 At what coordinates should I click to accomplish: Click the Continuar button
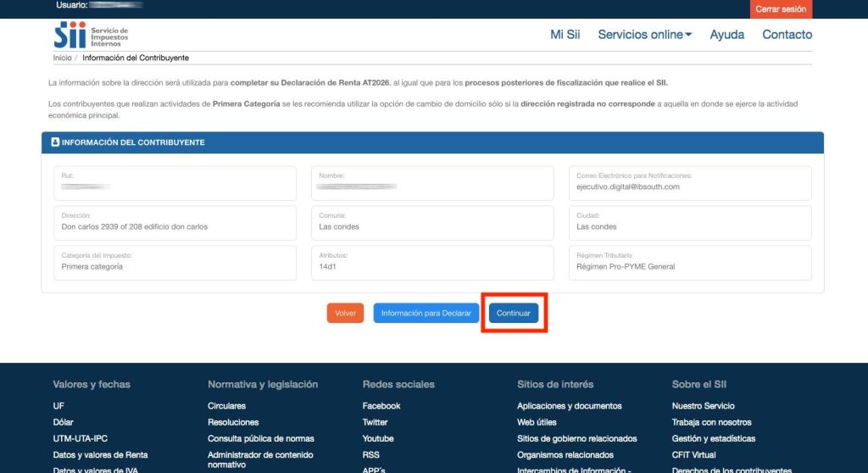pyautogui.click(x=514, y=313)
